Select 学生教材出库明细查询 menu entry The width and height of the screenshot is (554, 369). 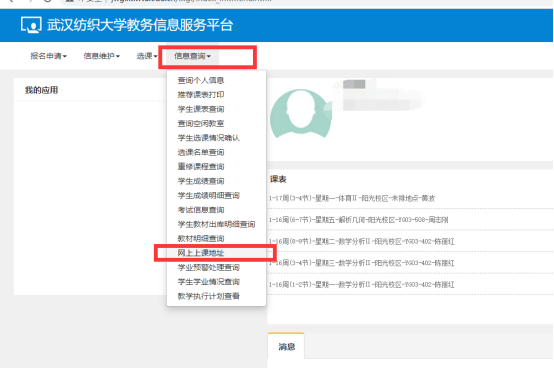(216, 224)
